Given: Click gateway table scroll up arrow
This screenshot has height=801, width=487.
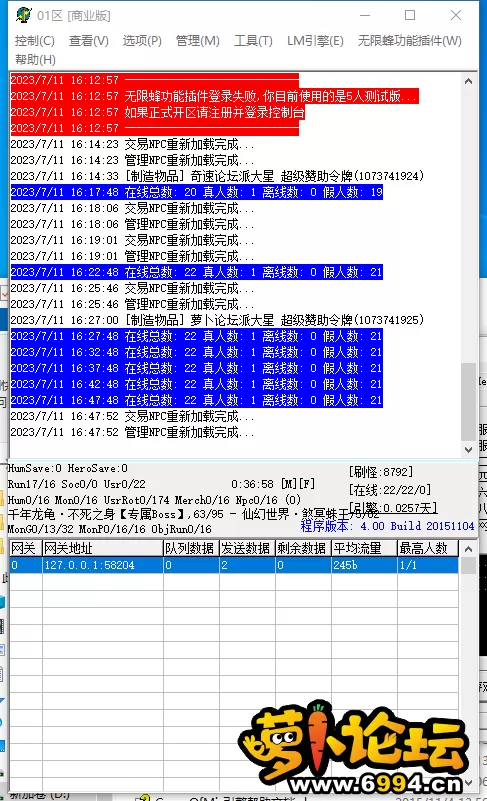Looking at the screenshot, I should point(469,549).
